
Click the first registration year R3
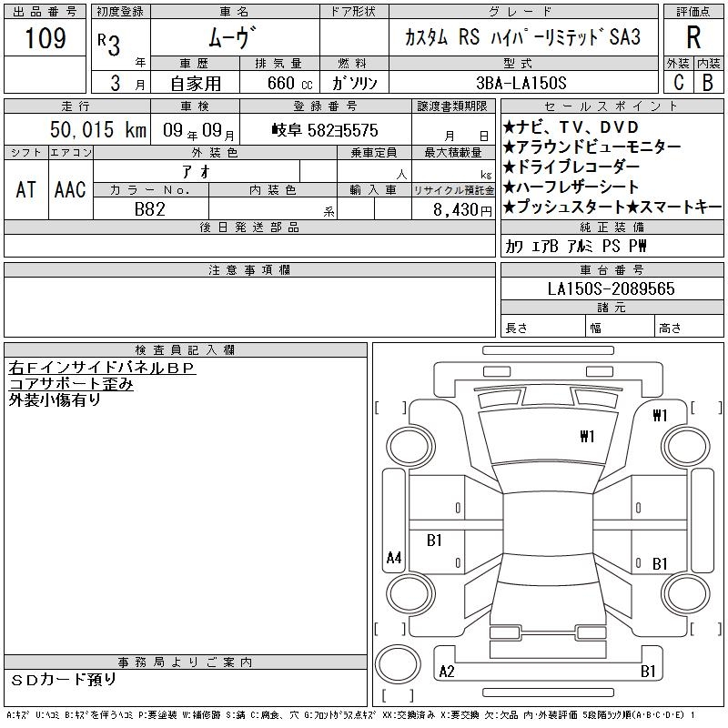point(109,45)
